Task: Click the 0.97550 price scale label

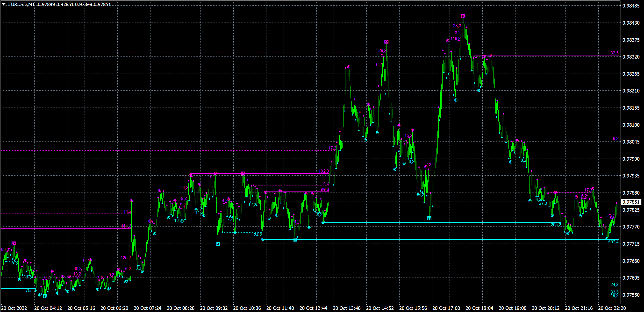Action: [631, 295]
